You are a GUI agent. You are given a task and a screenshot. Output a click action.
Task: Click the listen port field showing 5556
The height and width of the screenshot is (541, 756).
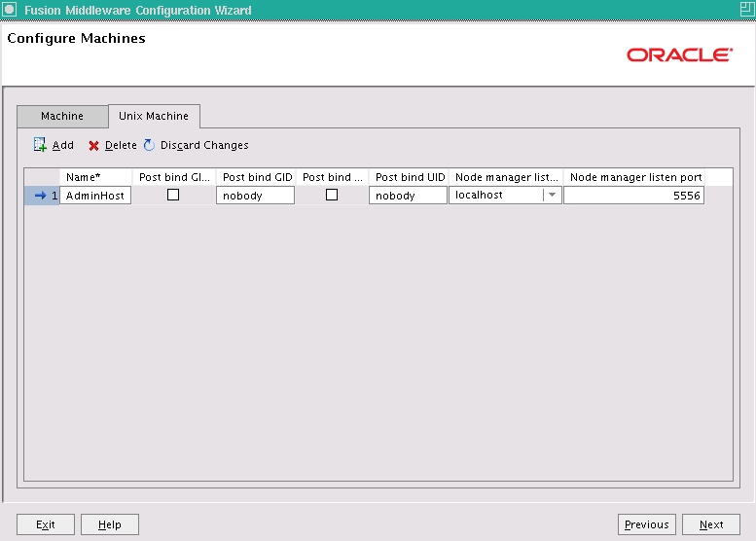click(634, 196)
